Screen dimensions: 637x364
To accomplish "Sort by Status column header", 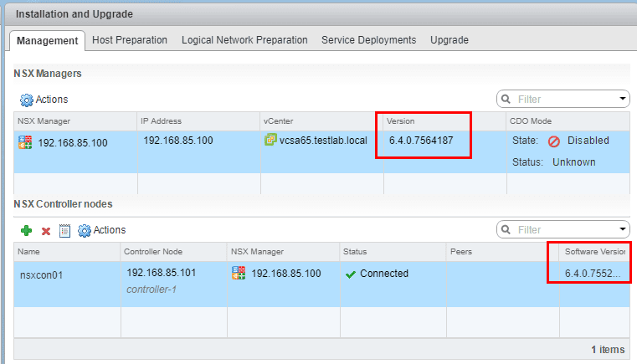I will click(393, 252).
